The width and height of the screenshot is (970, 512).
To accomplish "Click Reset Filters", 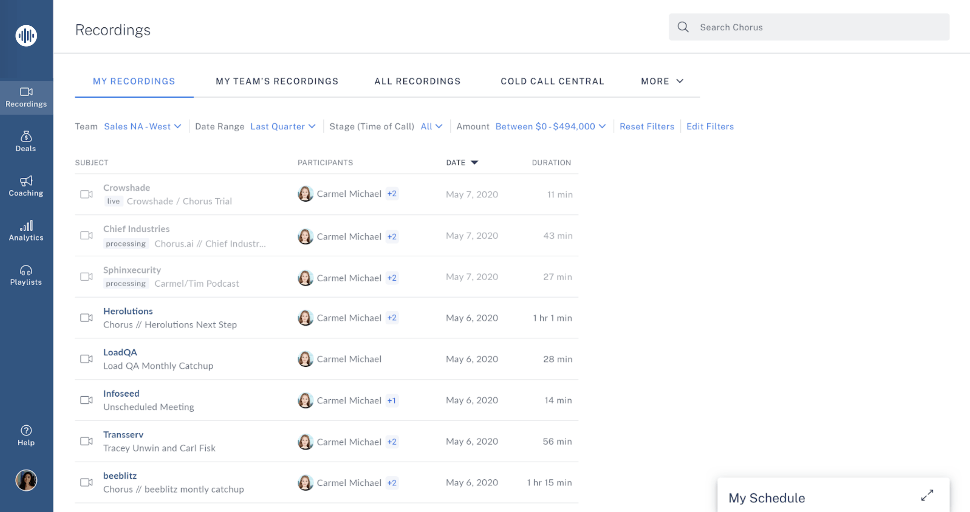I will click(x=646, y=126).
